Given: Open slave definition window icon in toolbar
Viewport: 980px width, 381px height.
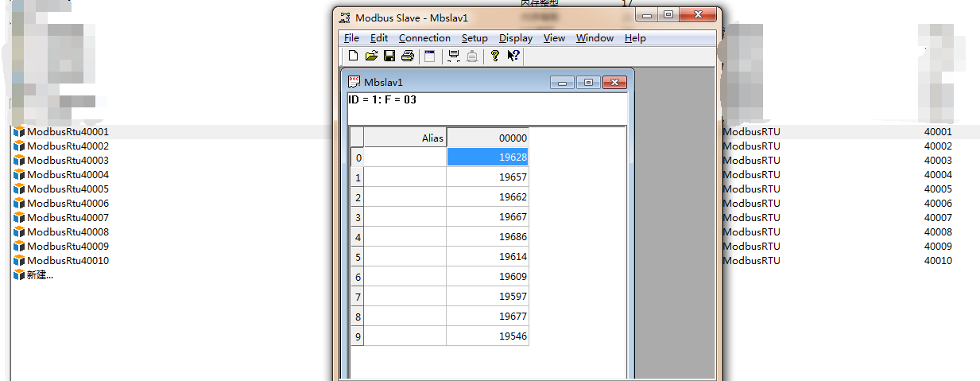Looking at the screenshot, I should (x=429, y=56).
